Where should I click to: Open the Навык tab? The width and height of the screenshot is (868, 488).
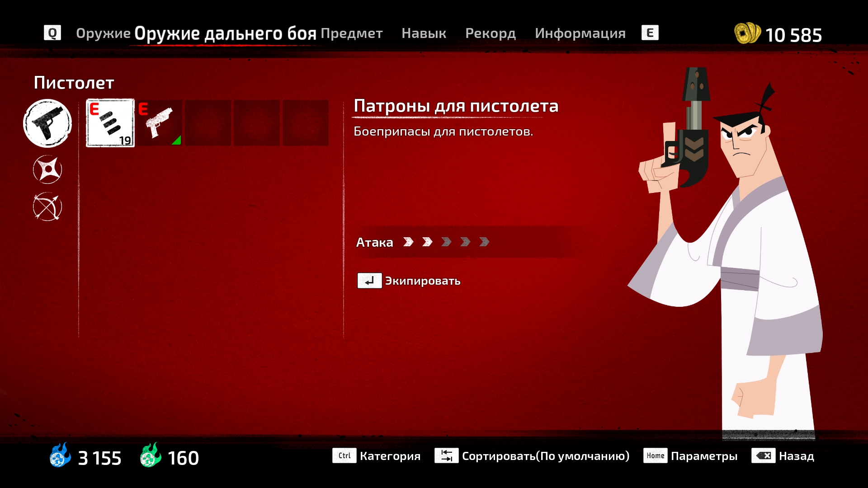pos(424,33)
